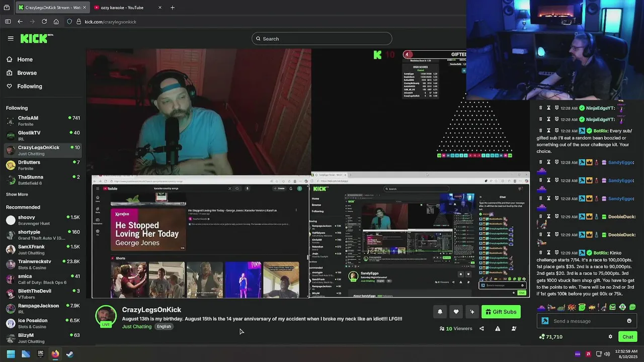Image resolution: width=644 pixels, height=362 pixels.
Task: Click the browser address bar URL
Action: coord(111,22)
